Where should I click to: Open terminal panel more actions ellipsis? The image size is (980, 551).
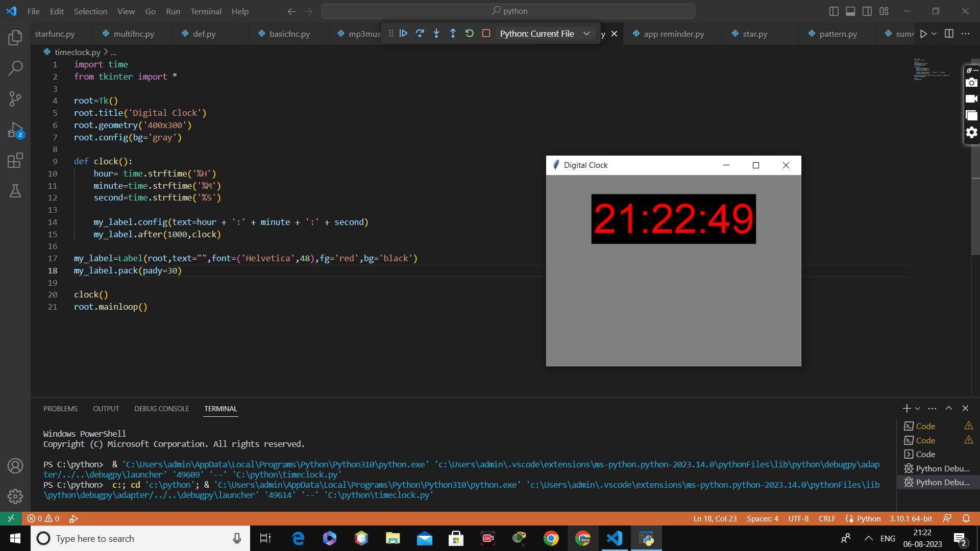(x=932, y=408)
